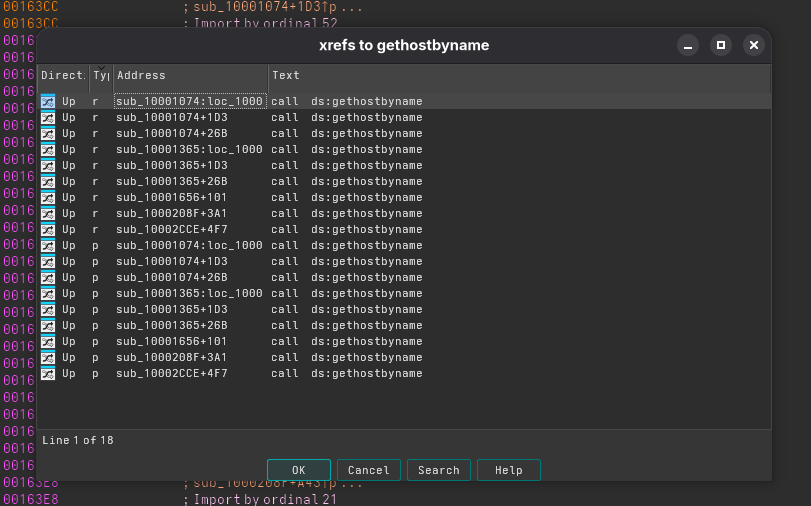Sort by the Direction column header

click(63, 76)
